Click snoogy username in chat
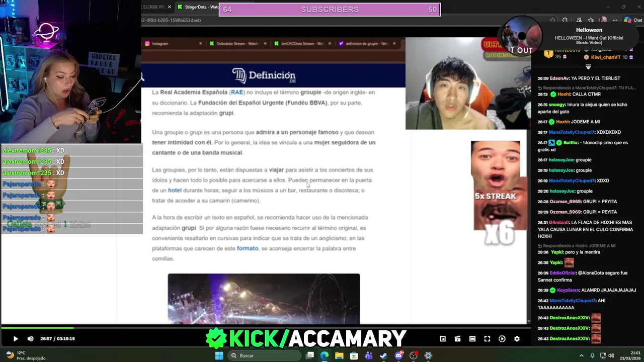The image size is (644, 362). click(556, 105)
